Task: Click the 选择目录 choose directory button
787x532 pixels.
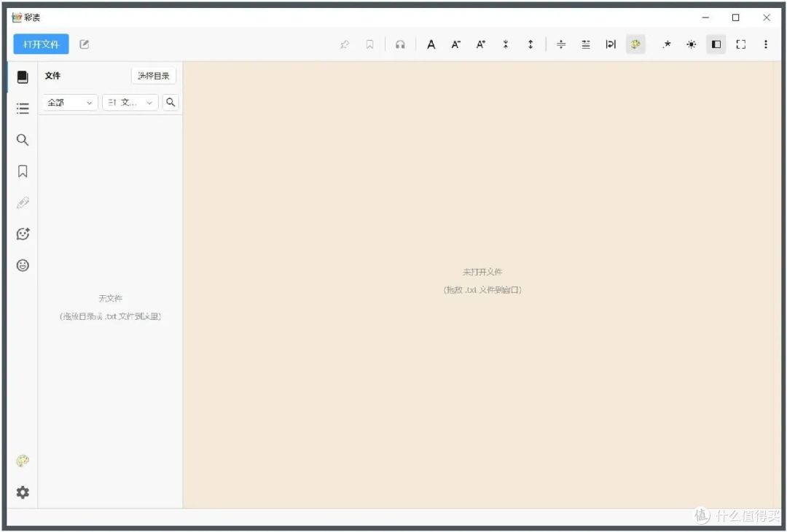Action: tap(154, 76)
